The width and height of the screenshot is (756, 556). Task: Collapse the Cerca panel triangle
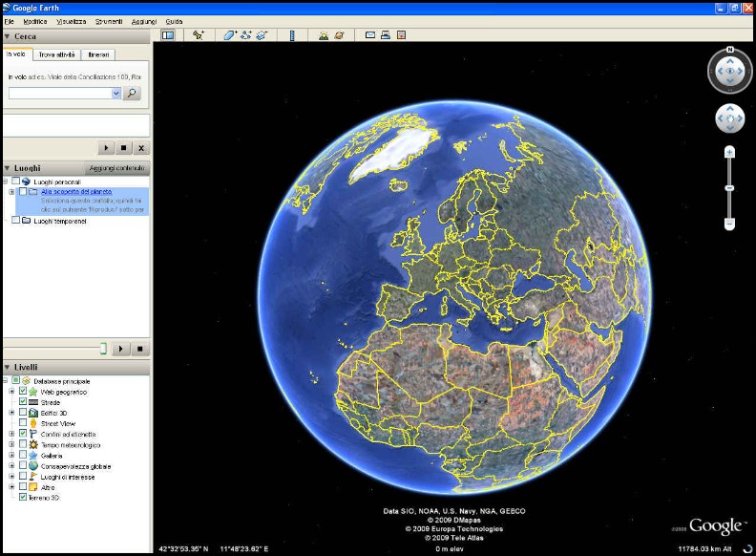pos(8,36)
